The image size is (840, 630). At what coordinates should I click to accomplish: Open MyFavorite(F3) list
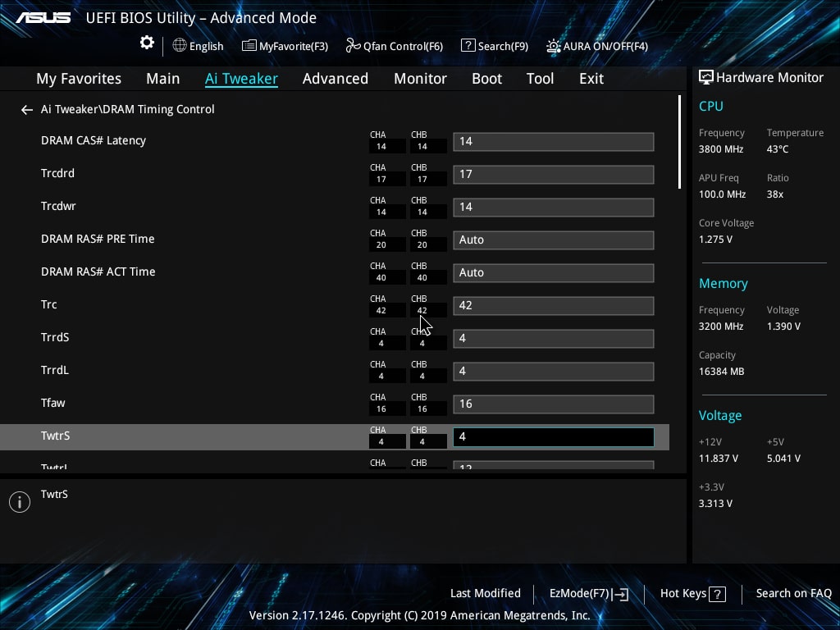[x=285, y=46]
